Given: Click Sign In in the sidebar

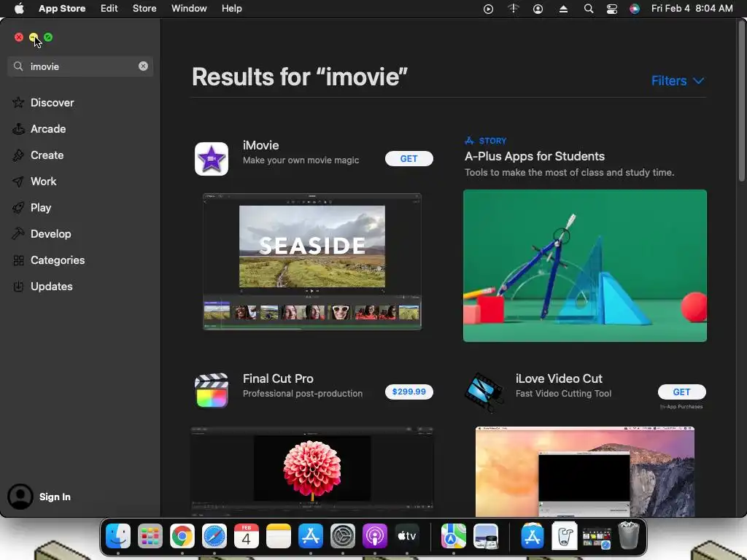Looking at the screenshot, I should [x=55, y=497].
